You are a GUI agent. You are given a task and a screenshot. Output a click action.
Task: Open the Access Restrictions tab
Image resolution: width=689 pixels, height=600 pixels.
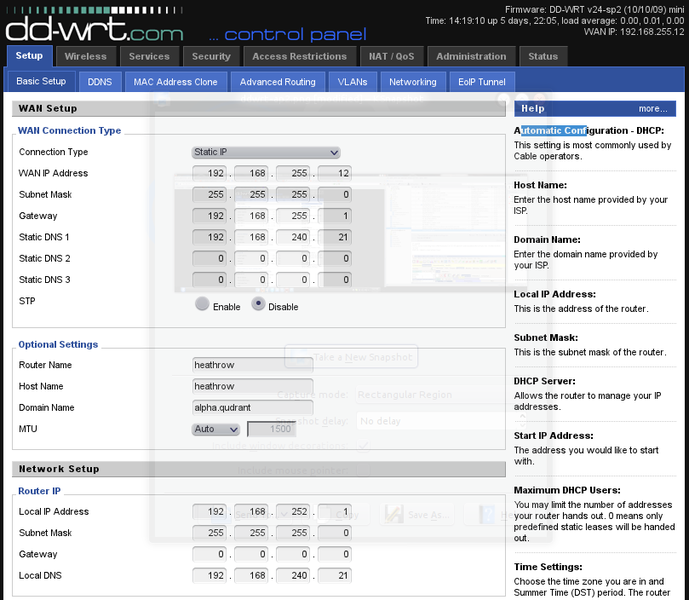tap(299, 56)
